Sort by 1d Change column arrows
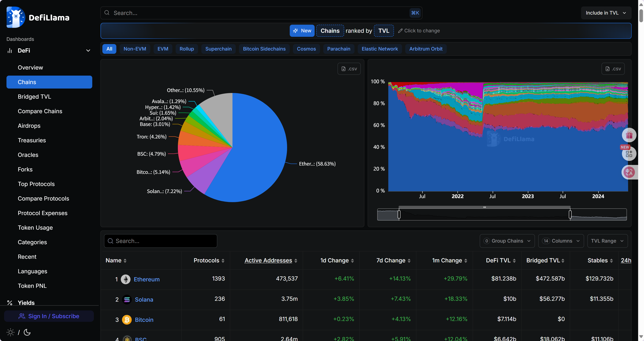 (x=352, y=261)
